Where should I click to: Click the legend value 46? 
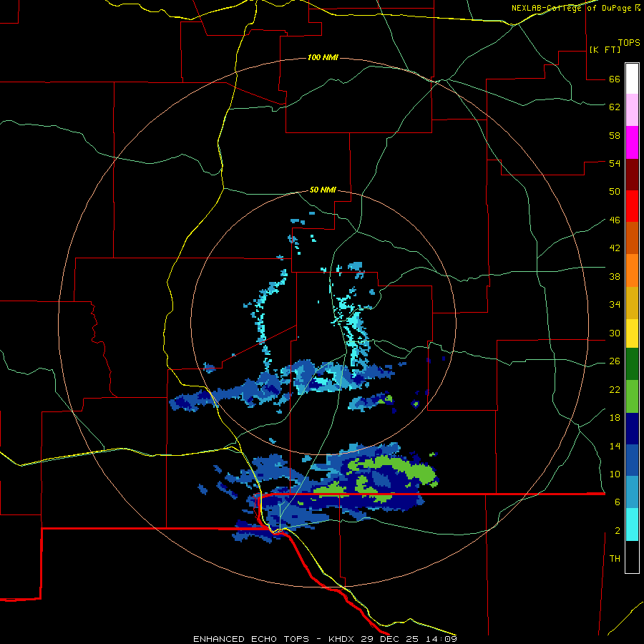click(x=615, y=220)
